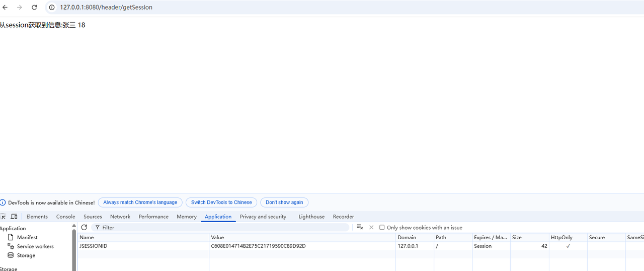Enable Only show cookies with an issue
The image size is (644, 271).
[x=382, y=228]
